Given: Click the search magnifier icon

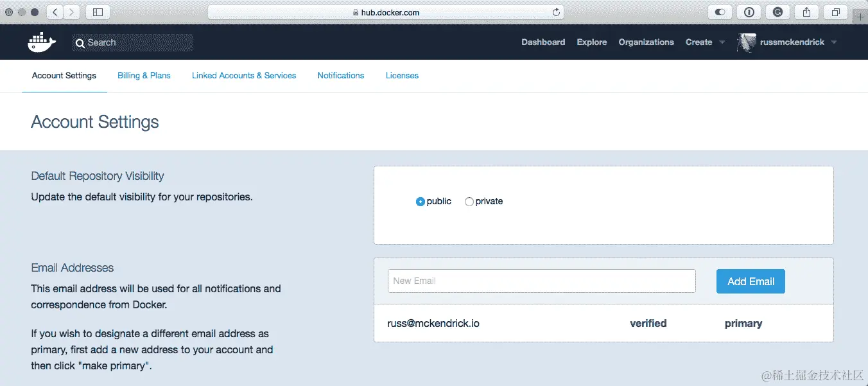Looking at the screenshot, I should point(80,43).
